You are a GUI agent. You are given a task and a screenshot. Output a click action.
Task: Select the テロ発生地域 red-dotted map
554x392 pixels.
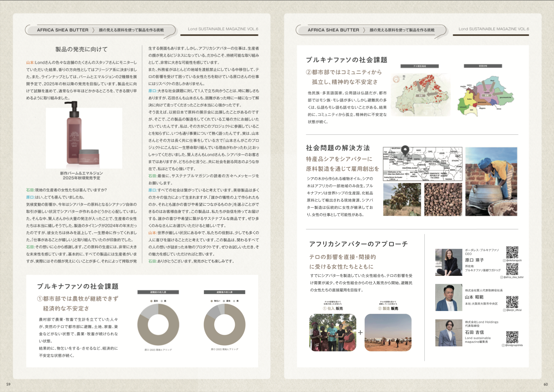tap(420, 95)
